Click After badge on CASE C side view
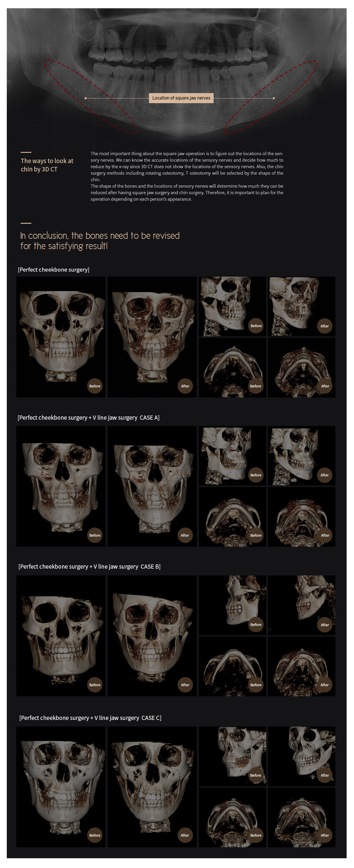The height and width of the screenshot is (868, 354). click(x=325, y=775)
